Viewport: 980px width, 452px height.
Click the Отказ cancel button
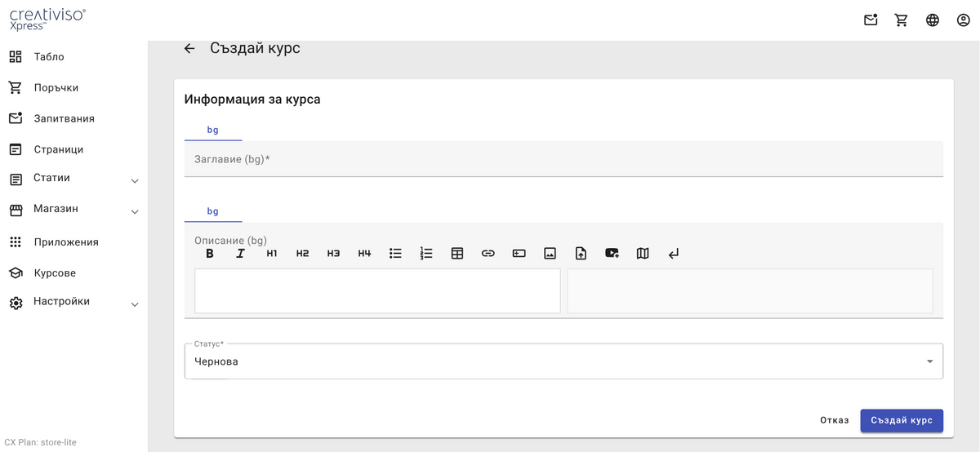coord(834,420)
